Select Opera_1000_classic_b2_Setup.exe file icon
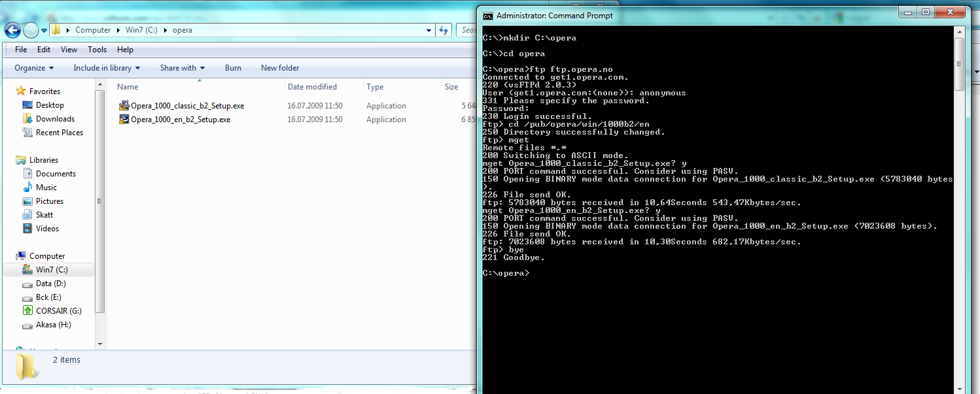Screen dimensions: 980x394 (x=124, y=106)
